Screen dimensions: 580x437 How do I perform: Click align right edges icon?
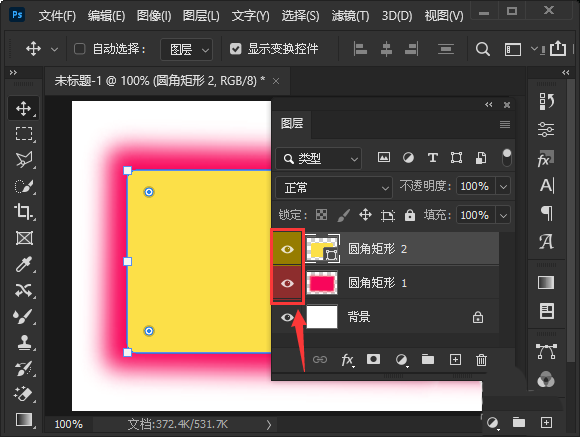(x=411, y=48)
